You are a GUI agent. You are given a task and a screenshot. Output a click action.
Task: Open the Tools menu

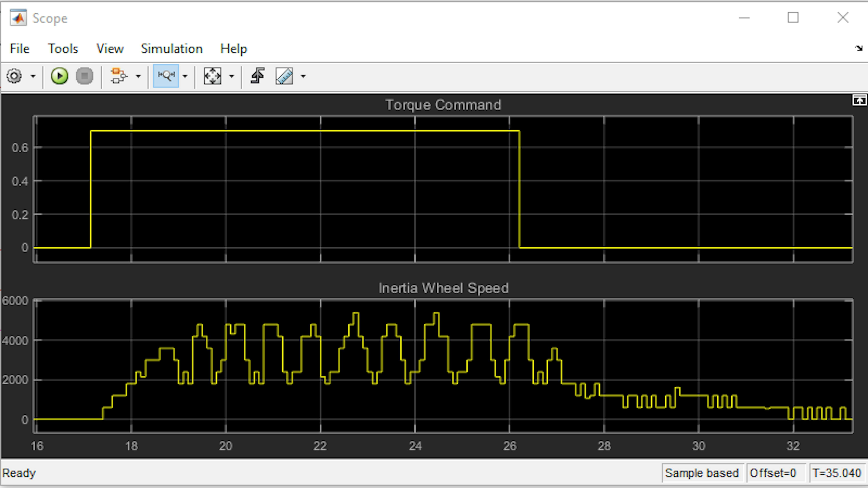click(x=63, y=49)
